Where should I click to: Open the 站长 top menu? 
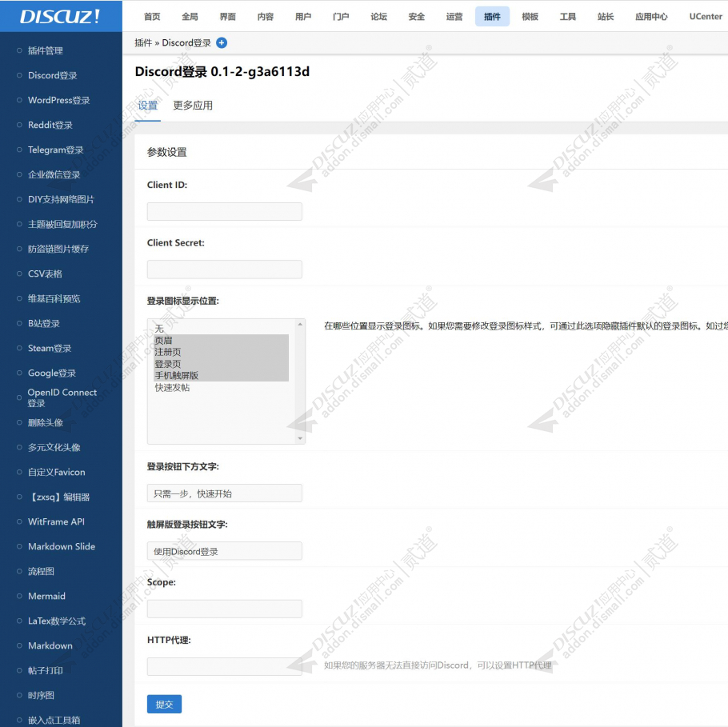pyautogui.click(x=606, y=16)
